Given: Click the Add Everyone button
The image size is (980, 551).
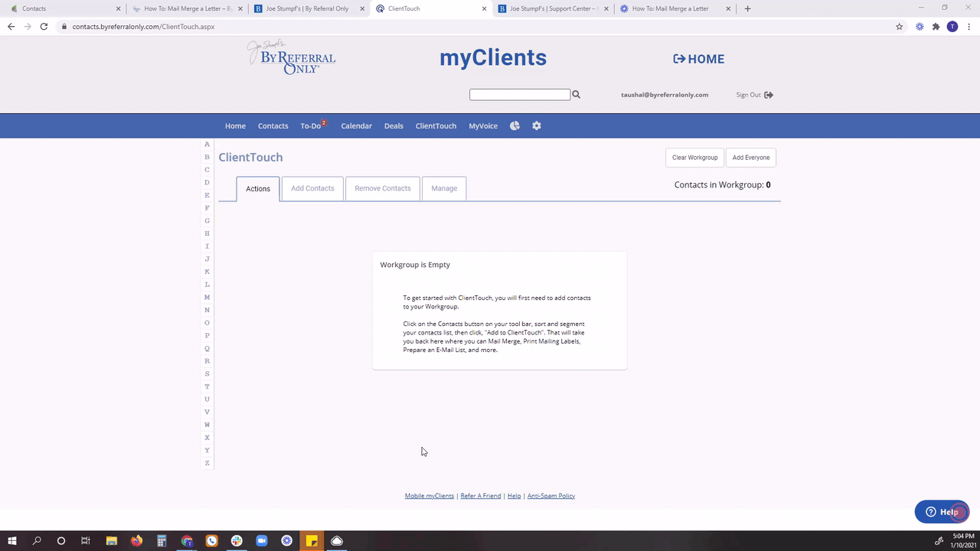Looking at the screenshot, I should pyautogui.click(x=751, y=158).
